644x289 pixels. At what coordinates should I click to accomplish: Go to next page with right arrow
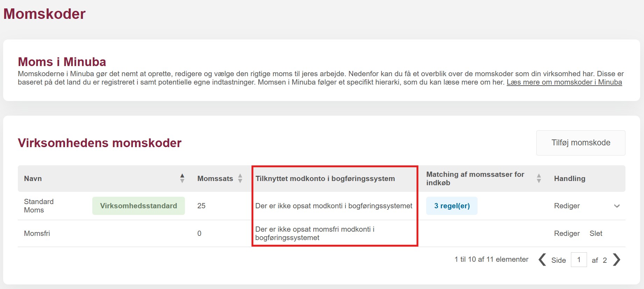(x=617, y=260)
